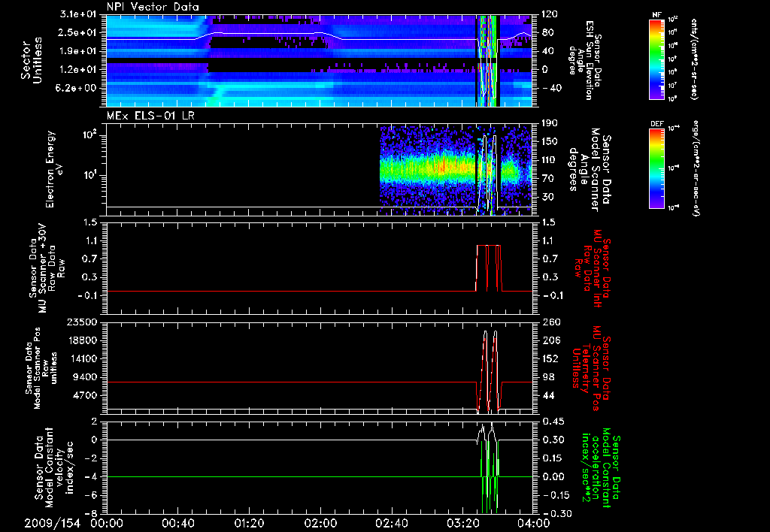
Task: Click the red scanner +30V pulse peak
Action: (489, 246)
